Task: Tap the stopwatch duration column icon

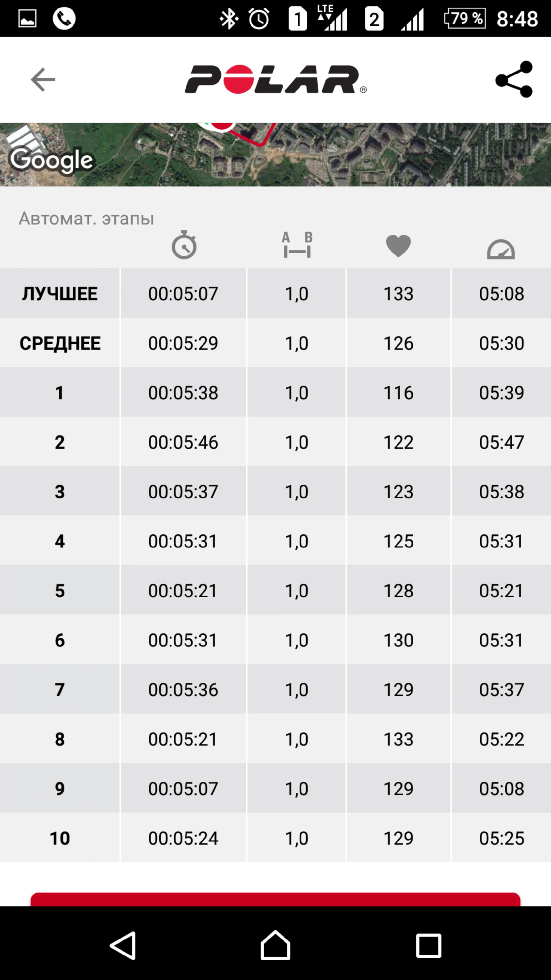Action: coord(184,245)
